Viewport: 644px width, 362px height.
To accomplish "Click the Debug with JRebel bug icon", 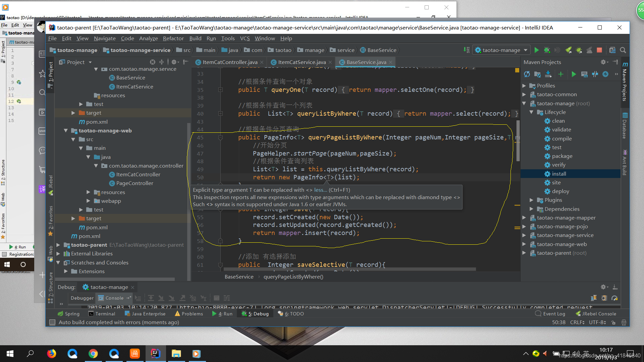I will (x=579, y=50).
